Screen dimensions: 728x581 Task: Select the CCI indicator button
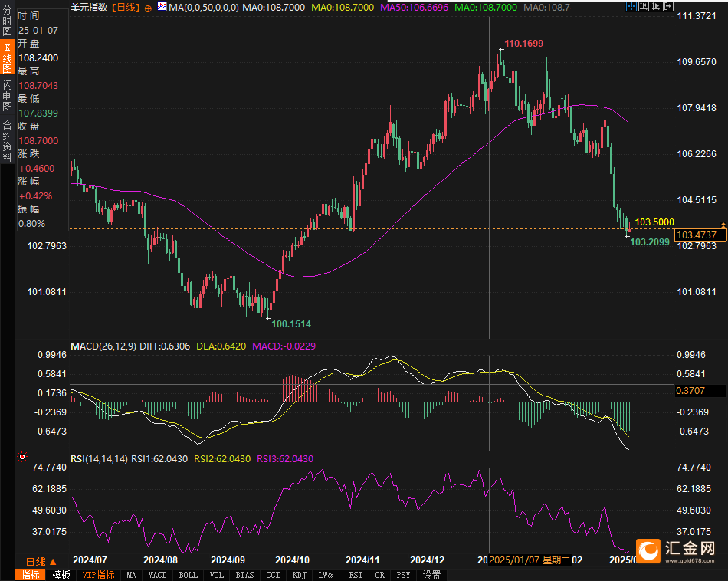point(273,575)
